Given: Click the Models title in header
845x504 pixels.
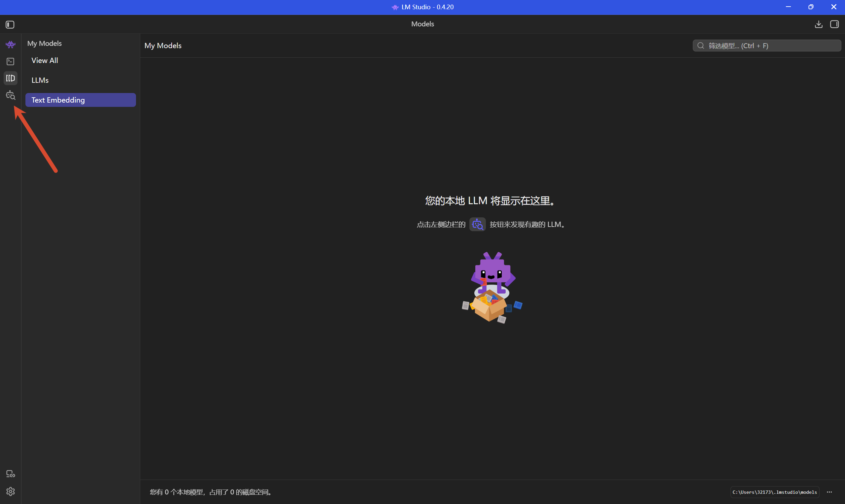Looking at the screenshot, I should point(422,24).
